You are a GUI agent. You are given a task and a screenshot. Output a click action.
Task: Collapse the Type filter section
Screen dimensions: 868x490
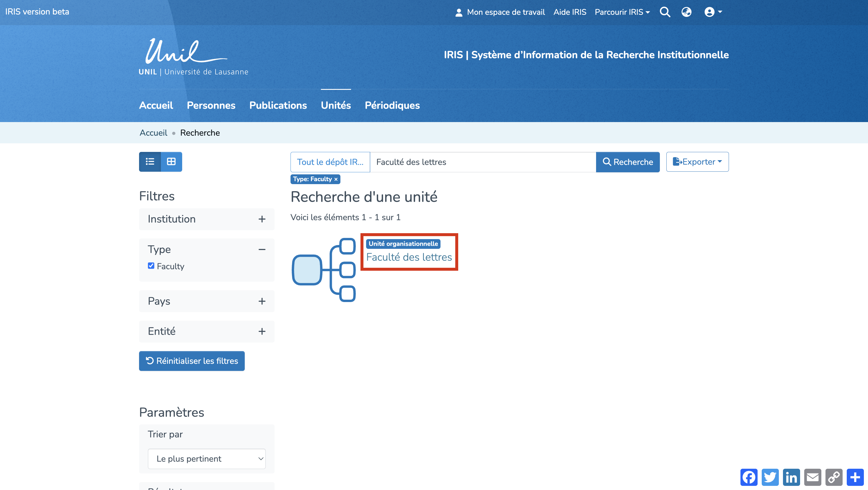coord(262,249)
